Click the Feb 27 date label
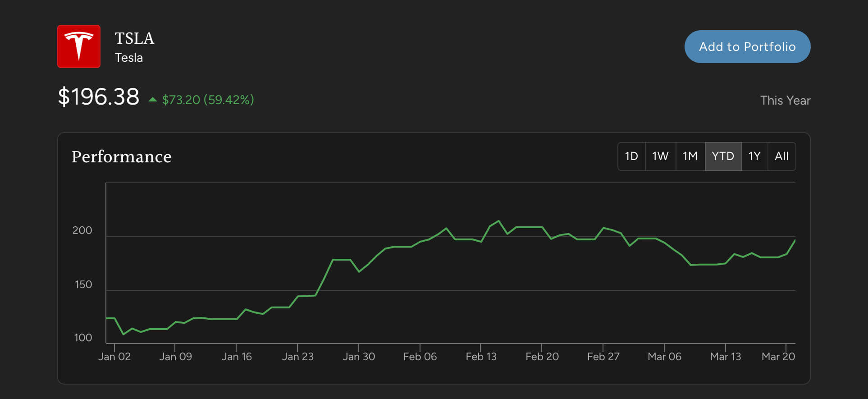Viewport: 868px width, 399px height. [x=603, y=357]
